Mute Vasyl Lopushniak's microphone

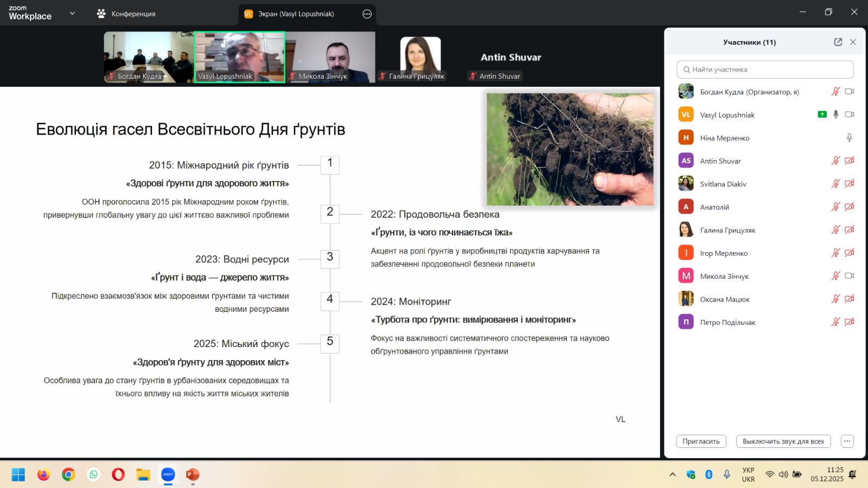(836, 114)
